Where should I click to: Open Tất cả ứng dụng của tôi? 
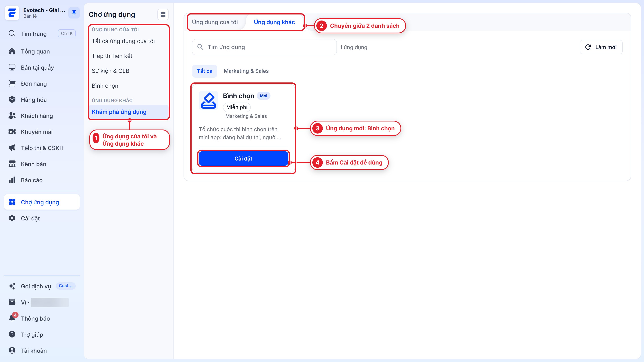click(129, 41)
